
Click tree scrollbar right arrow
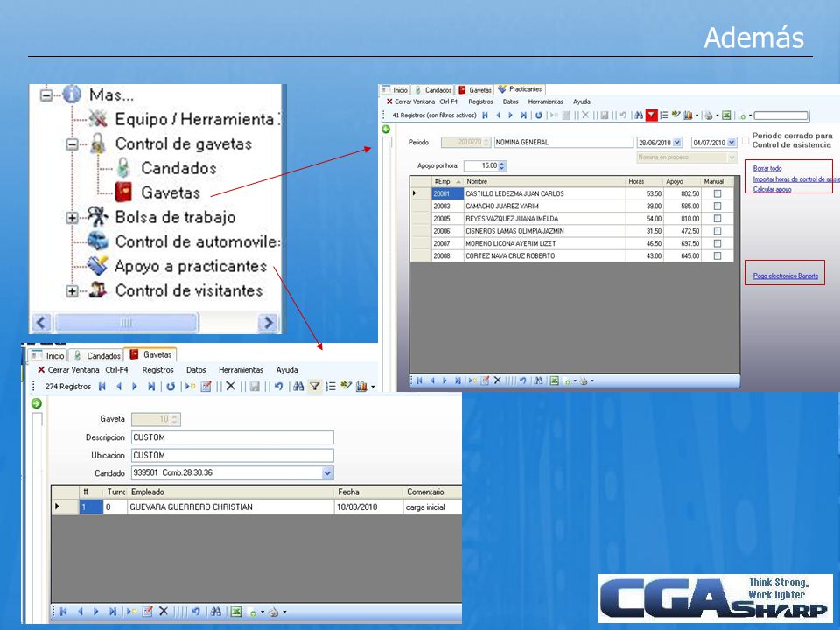(x=268, y=323)
